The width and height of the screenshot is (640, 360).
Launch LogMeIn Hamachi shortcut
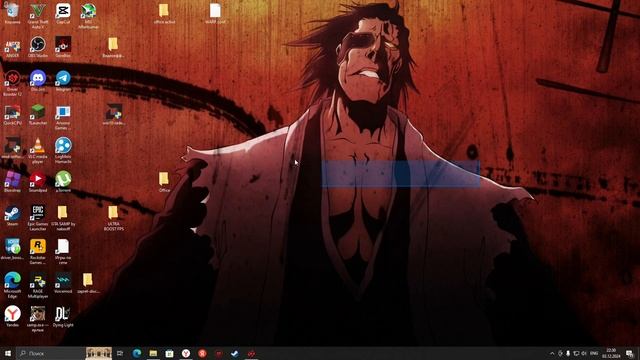pos(63,150)
